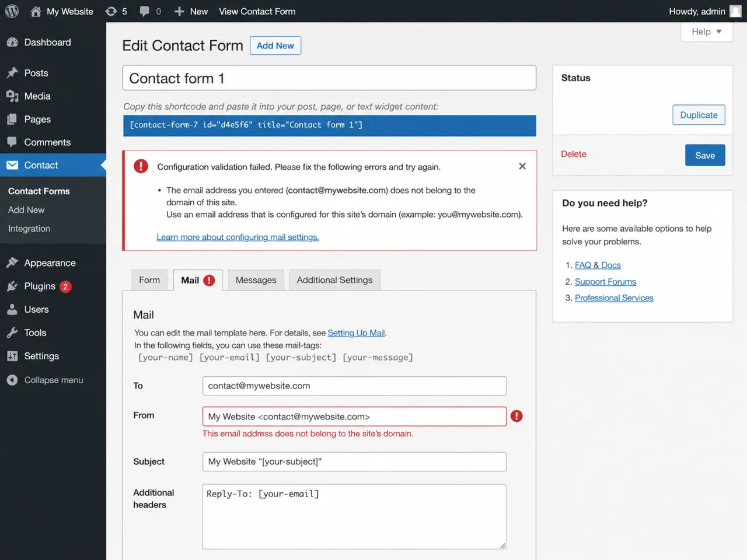Open the Settings menu item

pos(53,356)
